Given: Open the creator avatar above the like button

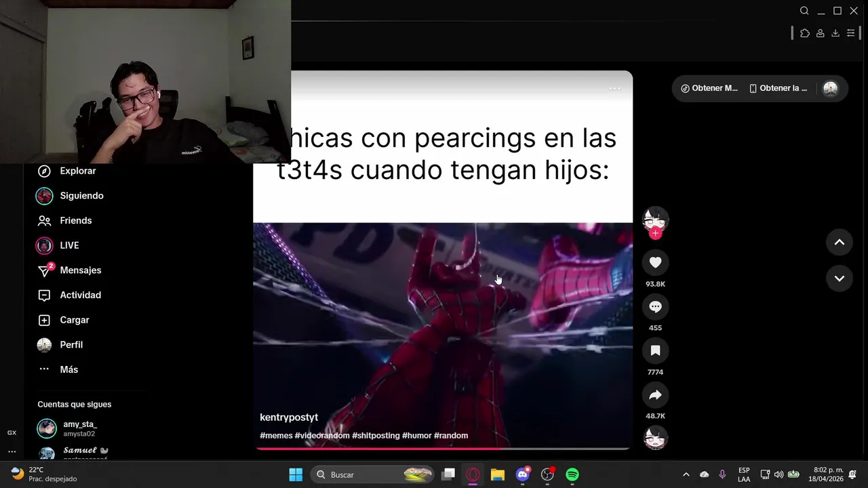Looking at the screenshot, I should coord(655,219).
